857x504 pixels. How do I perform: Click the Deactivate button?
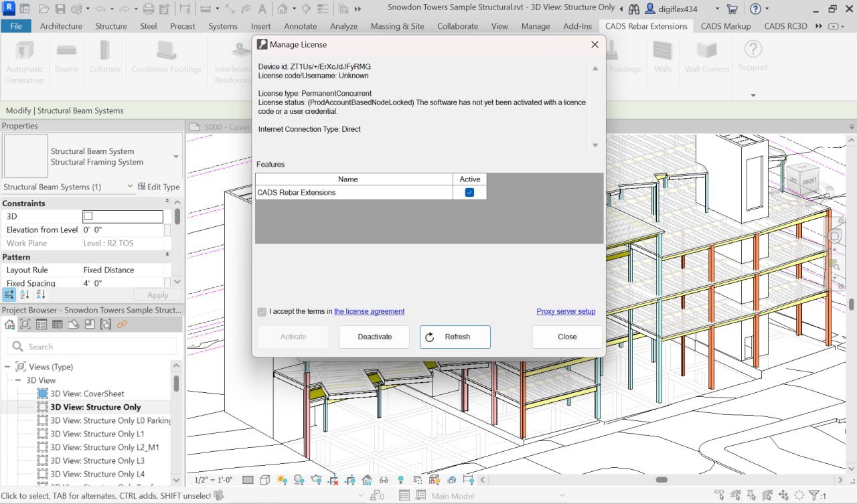(x=374, y=337)
